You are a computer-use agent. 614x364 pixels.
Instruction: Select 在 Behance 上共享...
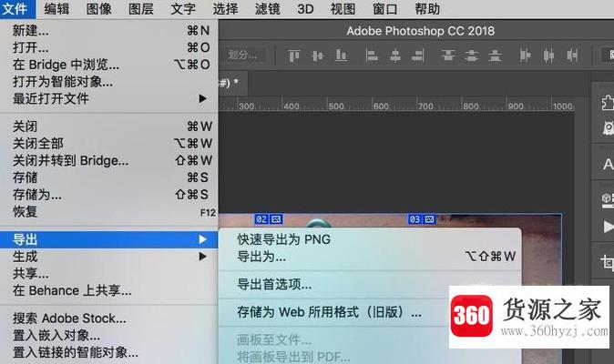(108, 290)
